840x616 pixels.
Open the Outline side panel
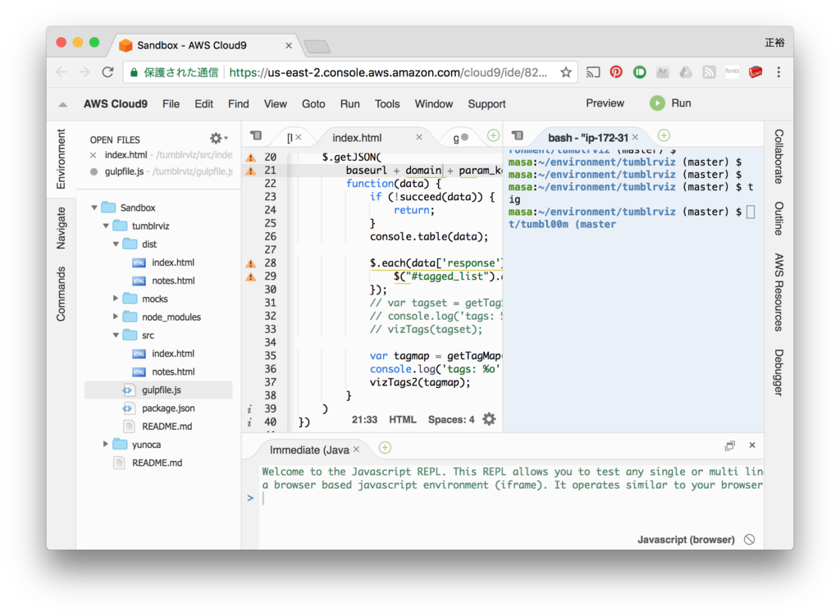(779, 218)
